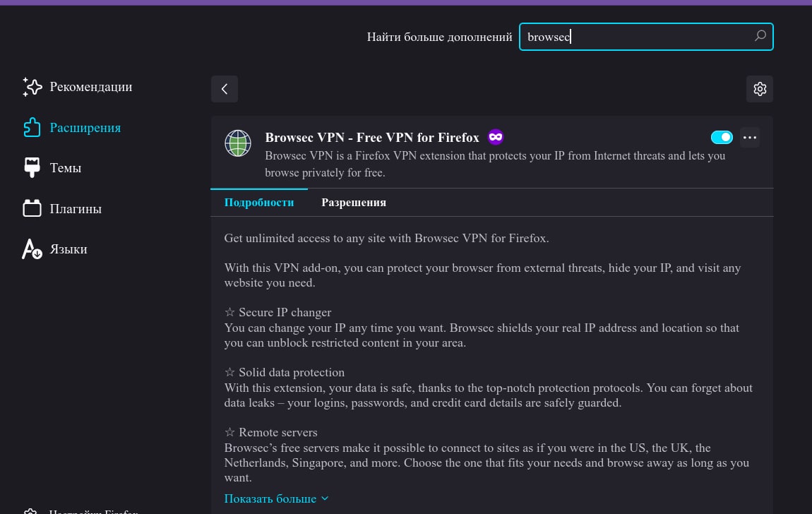Click the Browsec globe extension icon

click(238, 143)
